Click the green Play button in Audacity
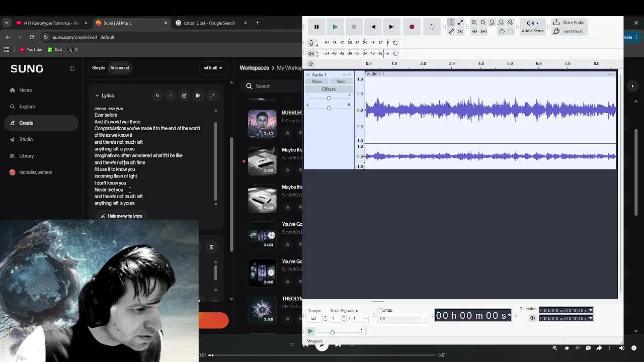644x362 pixels. [x=335, y=27]
